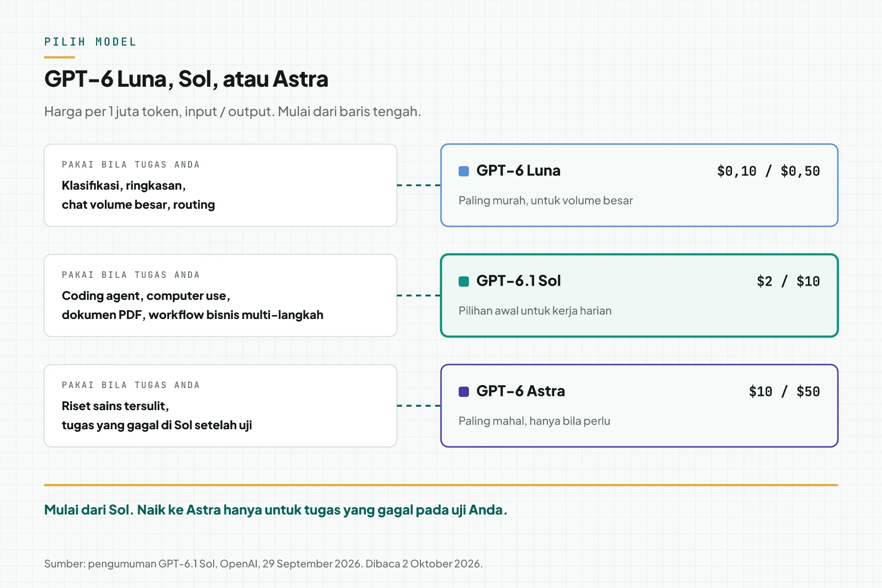
Task: Click "Paling mahal, hanya bila perlu" description
Action: point(535,421)
